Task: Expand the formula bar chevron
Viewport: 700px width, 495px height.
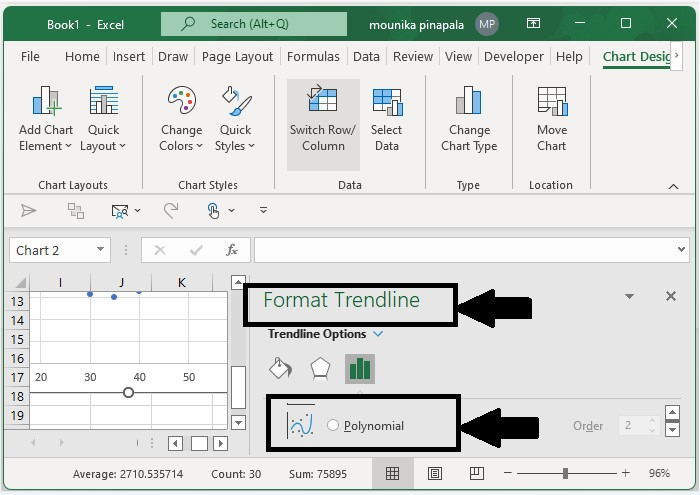Action: point(681,249)
